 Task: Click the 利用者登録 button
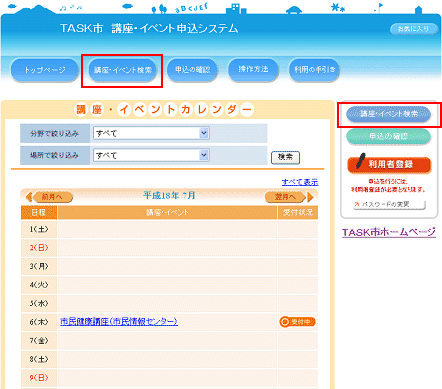click(x=389, y=165)
